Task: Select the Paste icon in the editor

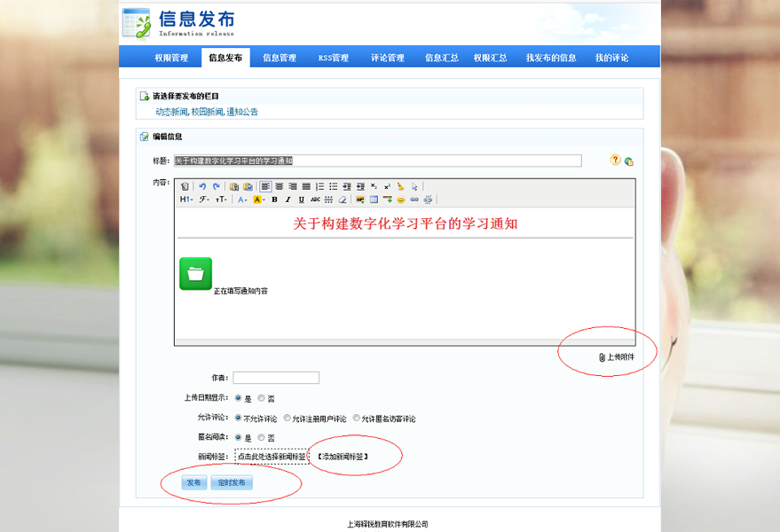Action: click(236, 187)
